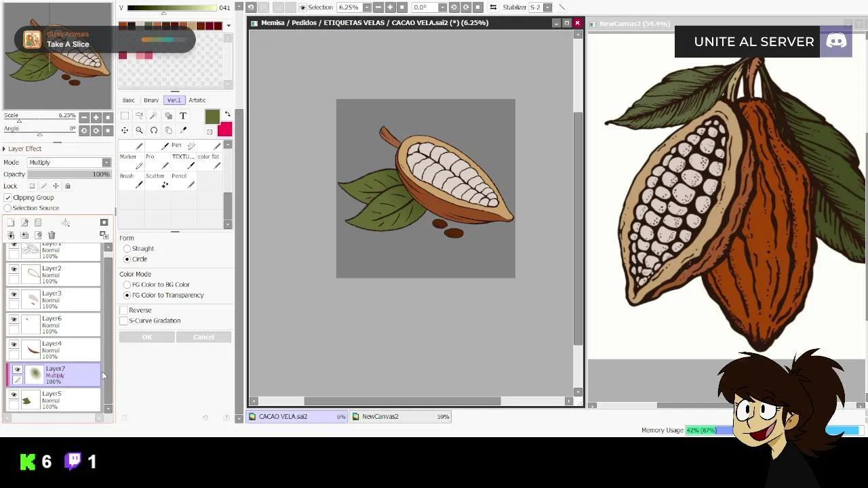Create a new normal layer
Image resolution: width=868 pixels, height=488 pixels.
(x=11, y=222)
